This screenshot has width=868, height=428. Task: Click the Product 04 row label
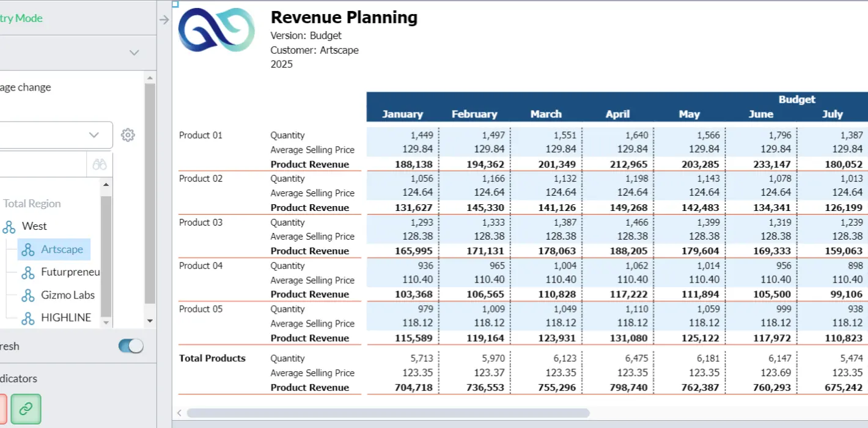(200, 265)
